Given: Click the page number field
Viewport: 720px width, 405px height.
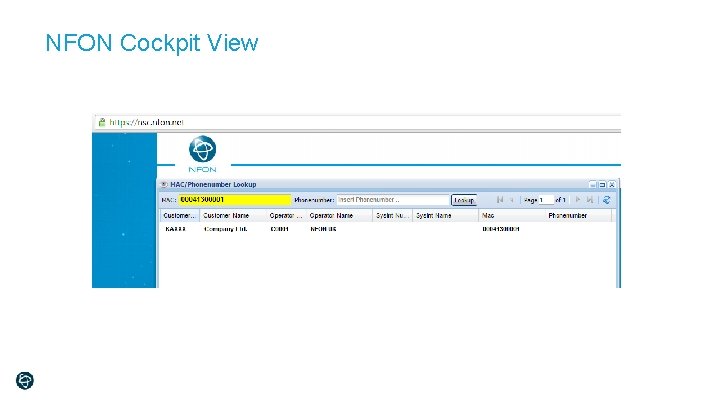Looking at the screenshot, I should tap(546, 200).
